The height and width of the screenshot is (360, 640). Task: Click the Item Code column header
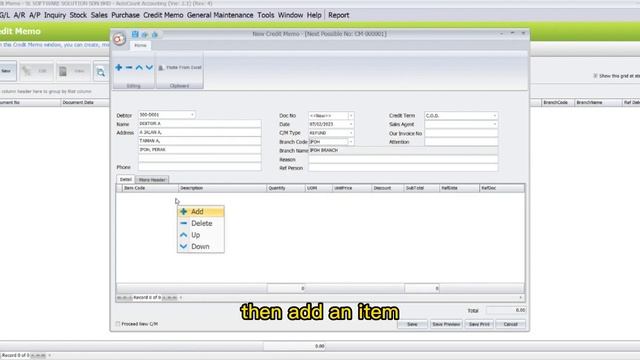(x=150, y=188)
